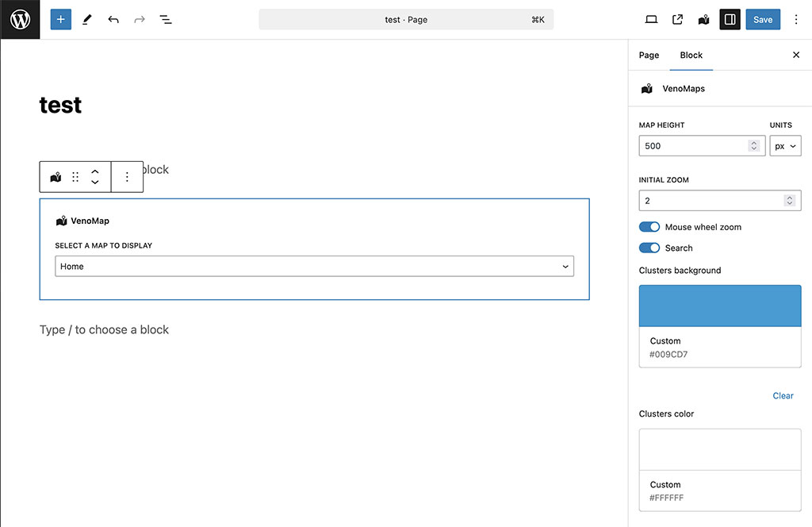Image resolution: width=812 pixels, height=527 pixels.
Task: Click the #FFFFFF custom color value
Action: click(666, 498)
